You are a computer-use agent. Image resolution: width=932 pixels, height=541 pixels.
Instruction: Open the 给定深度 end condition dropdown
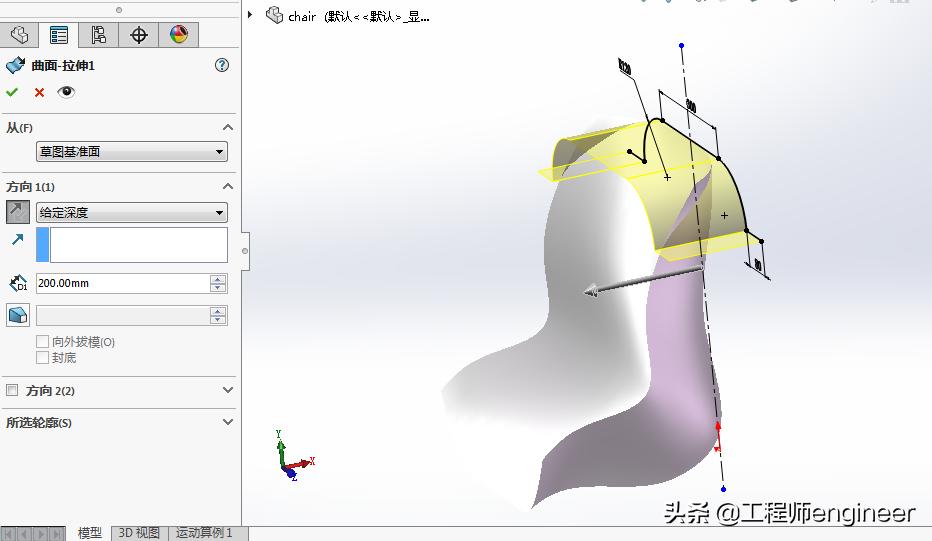132,212
